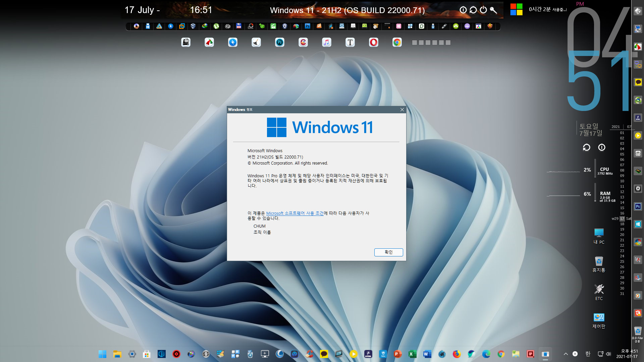This screenshot has width=644, height=362.
Task: Click the 확인 button in Windows 정보 dialog
Action: click(388, 252)
